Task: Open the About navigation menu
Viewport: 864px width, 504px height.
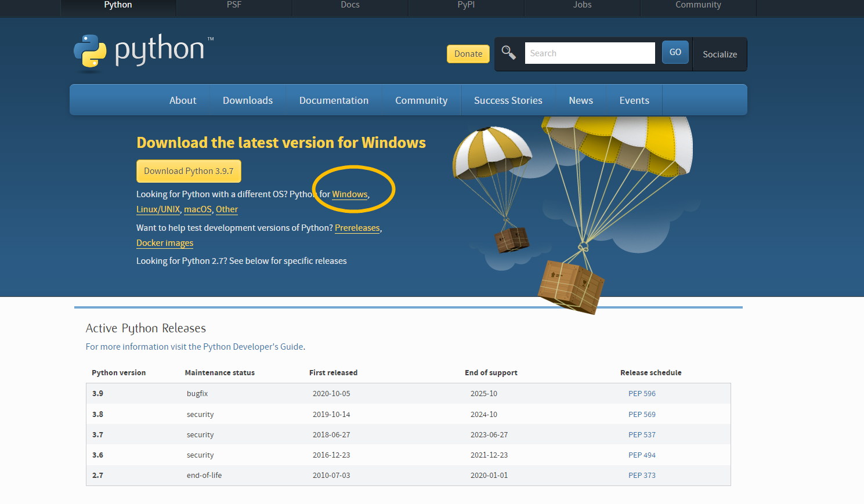Action: point(183,100)
